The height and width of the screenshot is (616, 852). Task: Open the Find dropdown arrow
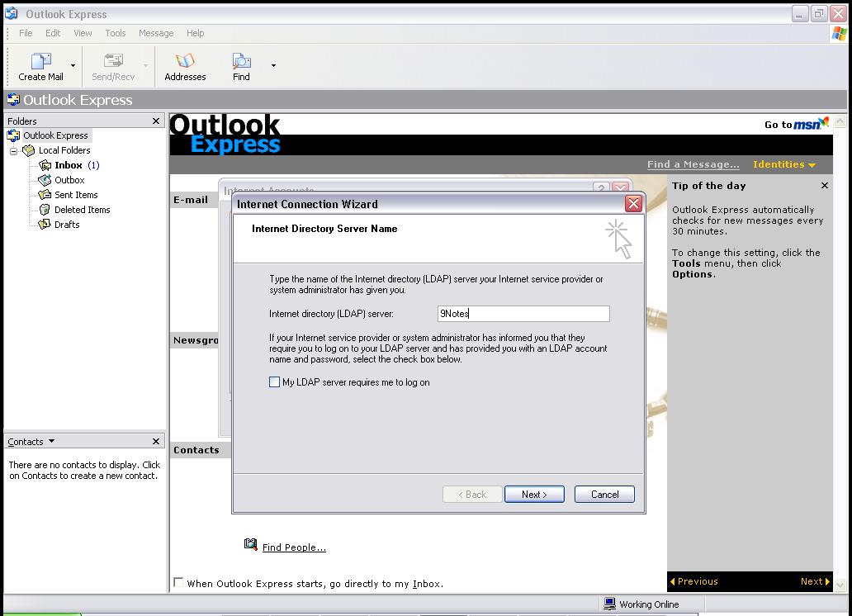click(273, 66)
